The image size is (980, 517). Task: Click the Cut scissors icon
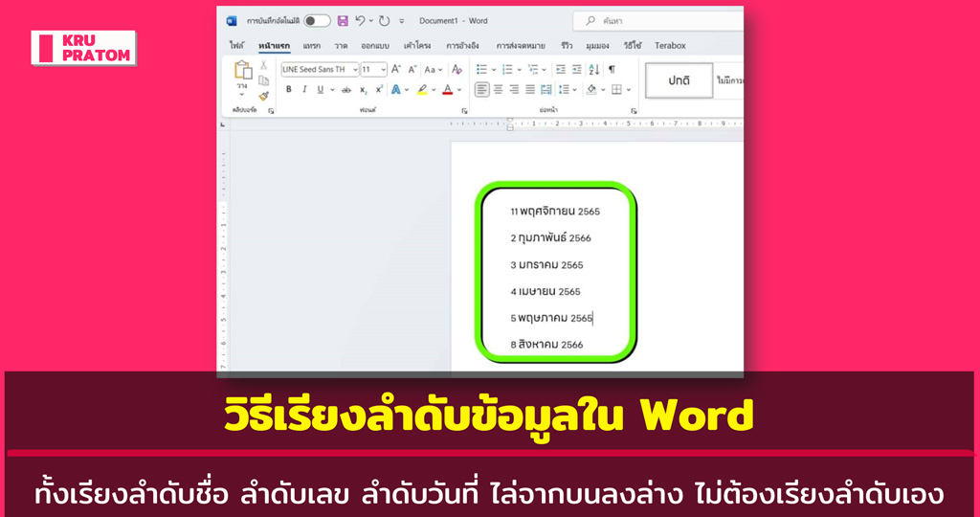tap(264, 65)
